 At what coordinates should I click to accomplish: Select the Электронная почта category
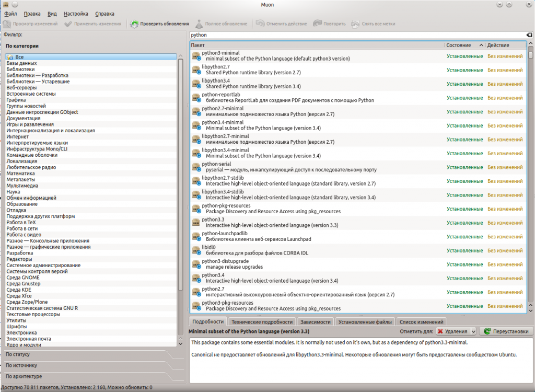point(91,339)
